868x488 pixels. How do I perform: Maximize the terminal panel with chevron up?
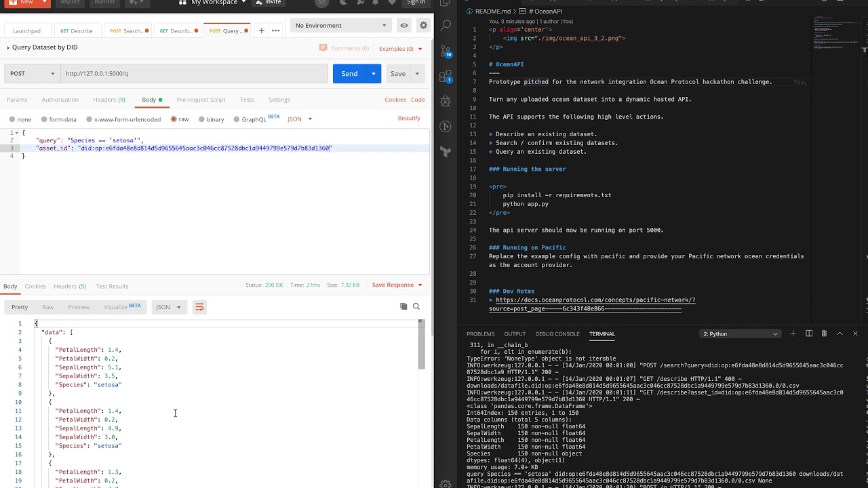pyautogui.click(x=840, y=333)
